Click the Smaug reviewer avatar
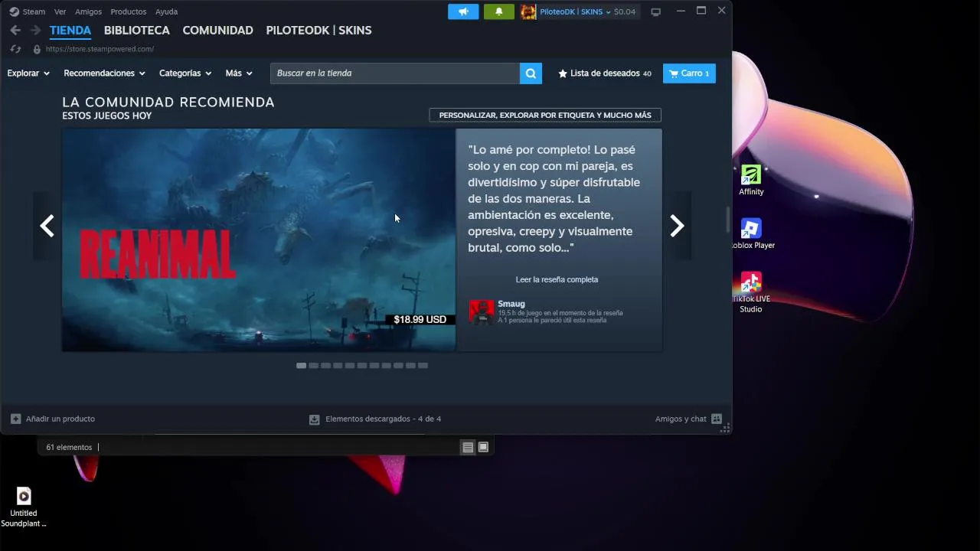This screenshot has width=980, height=551. [x=482, y=312]
